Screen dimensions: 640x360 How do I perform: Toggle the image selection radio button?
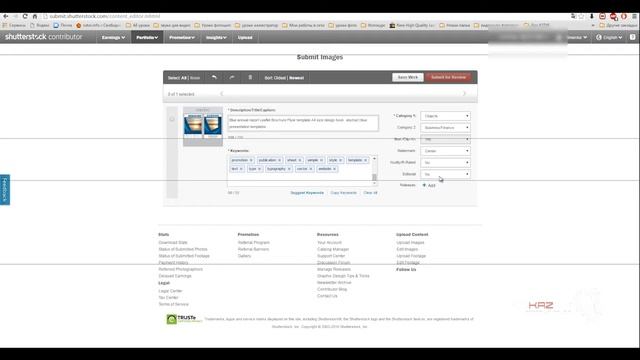click(172, 119)
